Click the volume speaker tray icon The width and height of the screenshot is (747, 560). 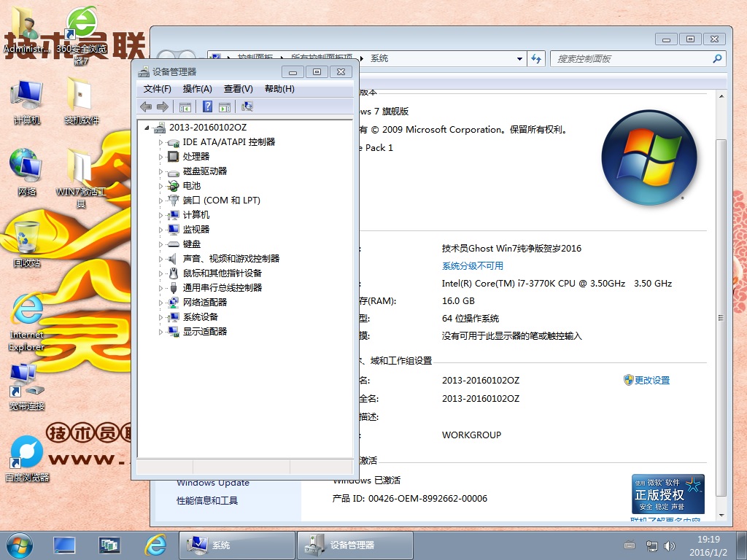pos(670,546)
